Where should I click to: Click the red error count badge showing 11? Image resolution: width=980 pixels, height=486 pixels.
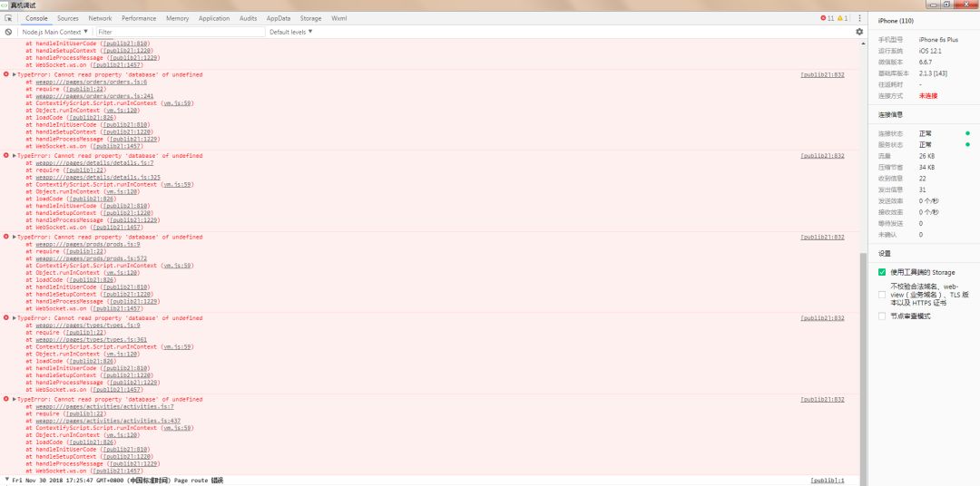pos(827,19)
